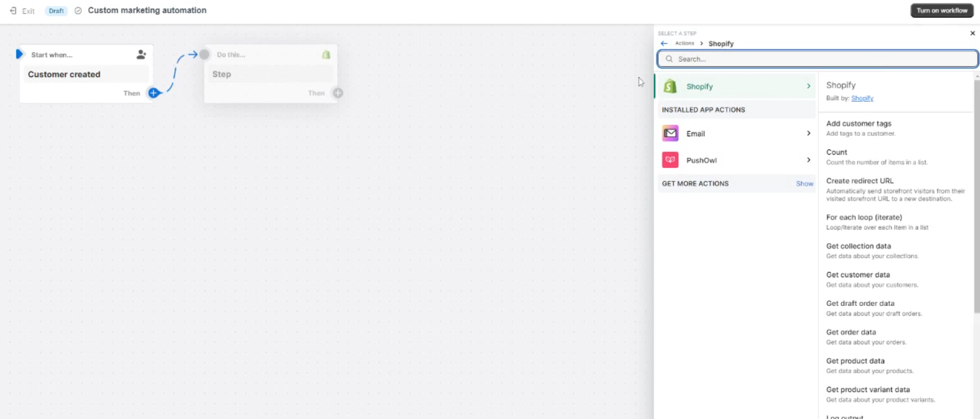Click the actions list scrollbar
The image size is (980, 419).
(x=976, y=195)
